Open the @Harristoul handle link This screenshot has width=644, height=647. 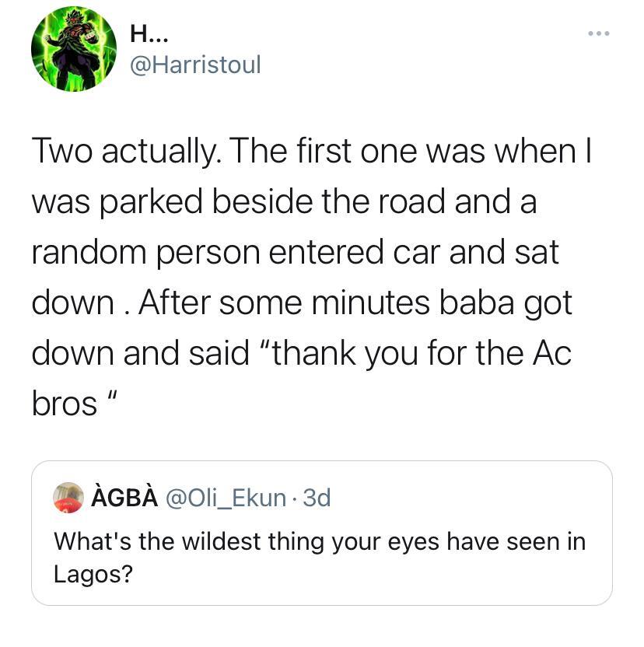[x=195, y=64]
